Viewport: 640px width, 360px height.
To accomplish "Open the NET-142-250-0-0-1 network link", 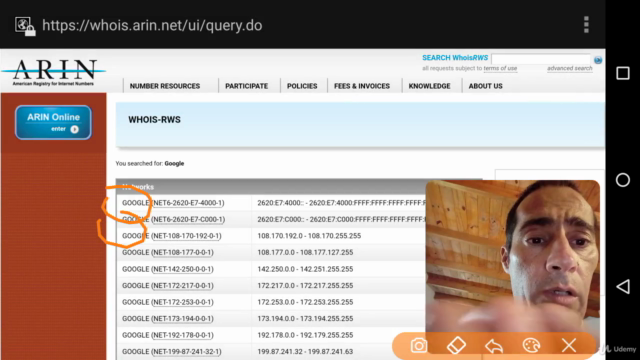I will point(182,269).
